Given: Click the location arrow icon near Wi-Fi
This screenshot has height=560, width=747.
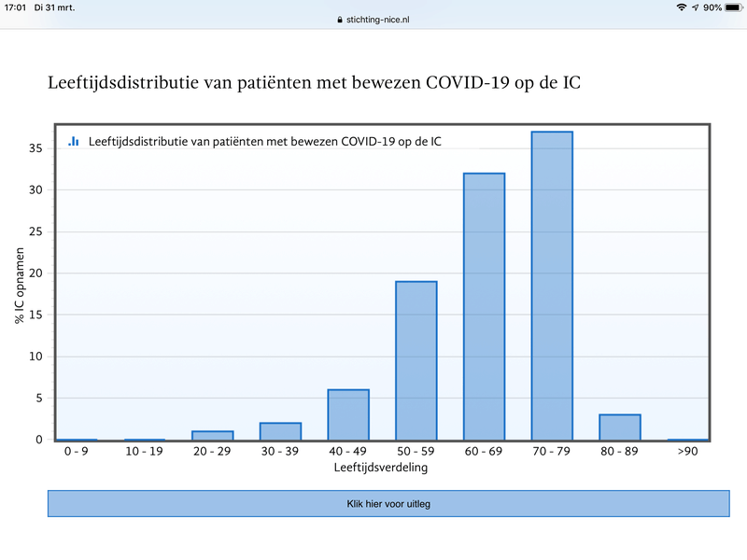Looking at the screenshot, I should click(x=695, y=7).
